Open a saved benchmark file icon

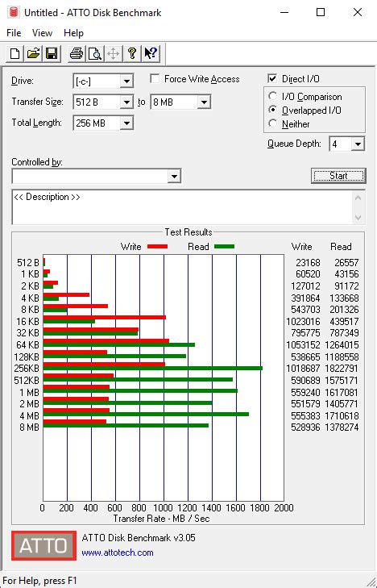point(33,53)
